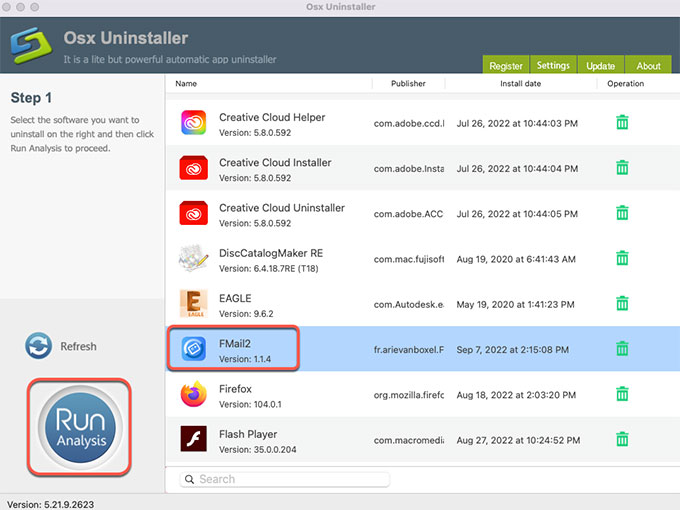Screen dimensions: 680x510
Task: Select the EAGLE app icon
Action: click(193, 304)
